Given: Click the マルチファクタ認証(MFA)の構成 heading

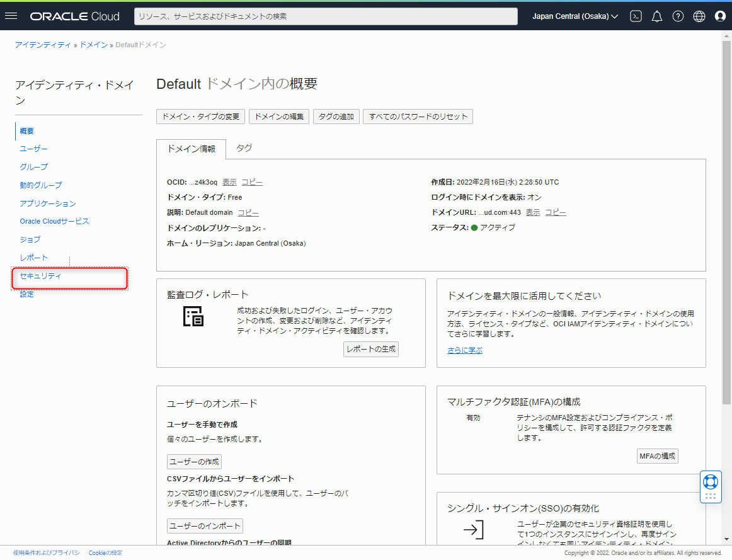Looking at the screenshot, I should point(514,402).
